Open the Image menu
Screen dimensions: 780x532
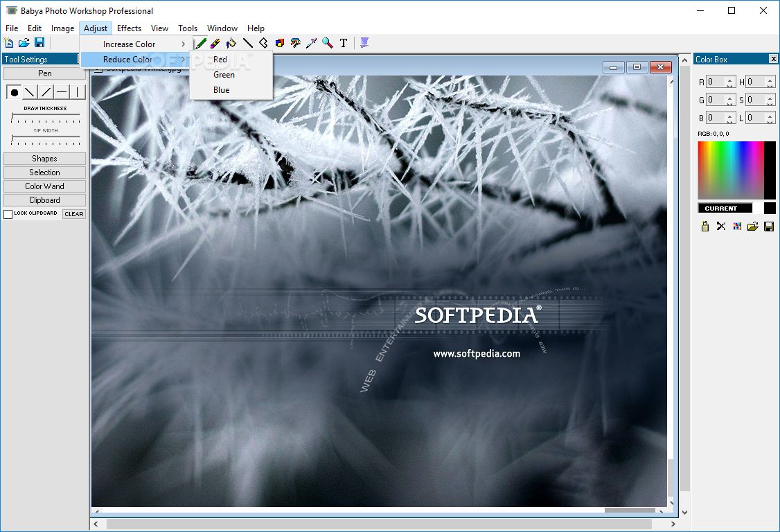click(x=62, y=28)
